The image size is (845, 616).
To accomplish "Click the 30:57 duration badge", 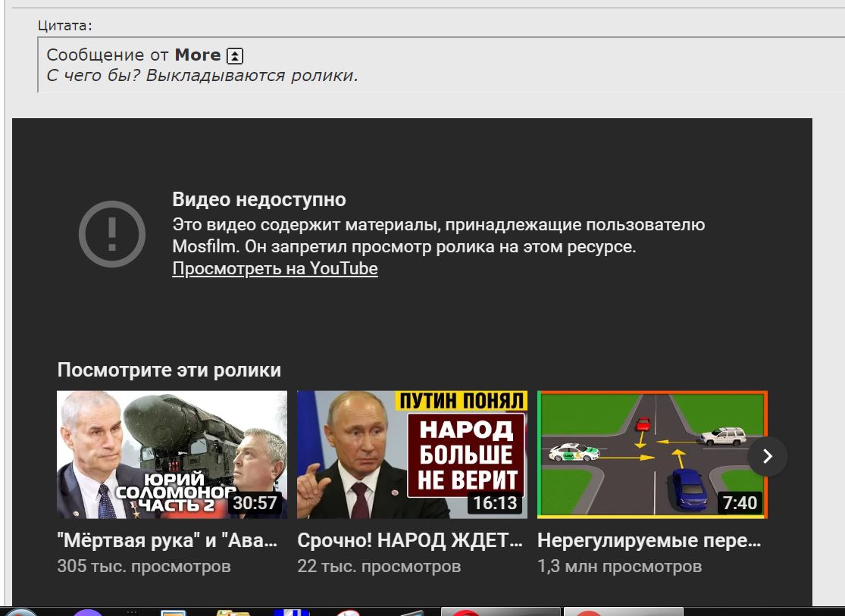I will click(255, 503).
